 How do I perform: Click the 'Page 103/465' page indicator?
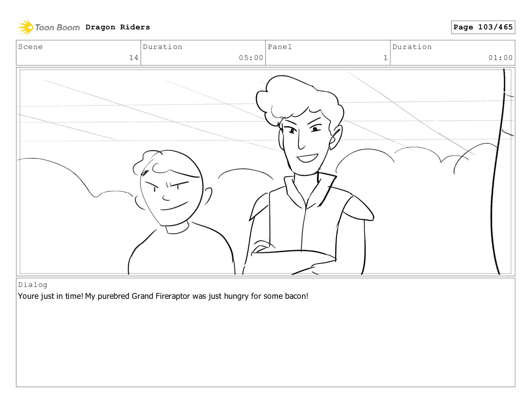tap(483, 27)
